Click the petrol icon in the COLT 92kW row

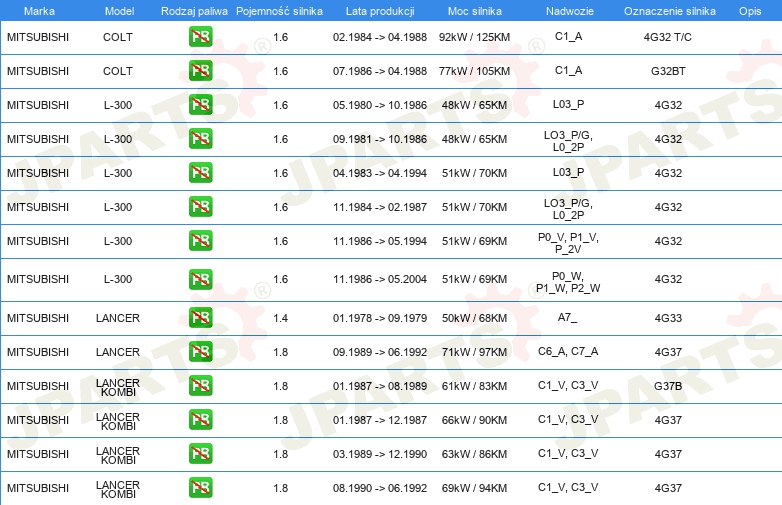click(x=200, y=37)
